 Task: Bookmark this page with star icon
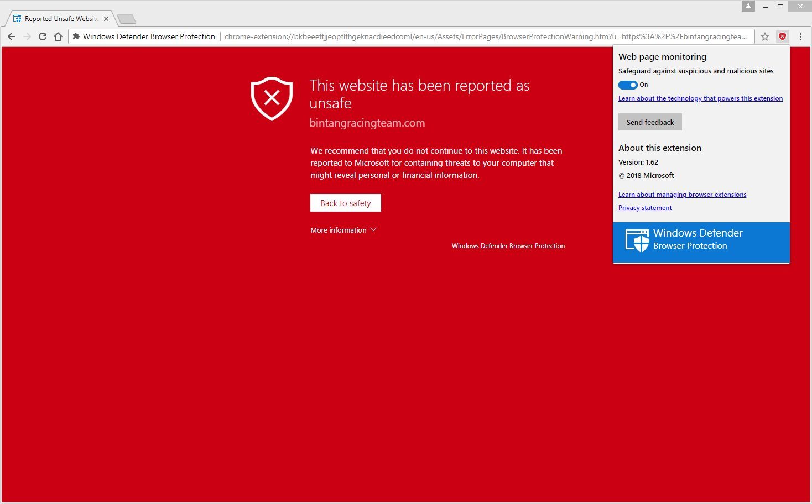(x=765, y=36)
